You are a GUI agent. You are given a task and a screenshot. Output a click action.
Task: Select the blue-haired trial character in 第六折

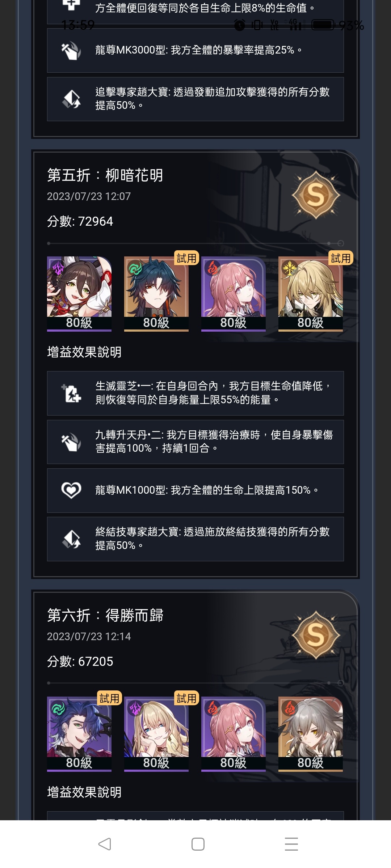[79, 734]
